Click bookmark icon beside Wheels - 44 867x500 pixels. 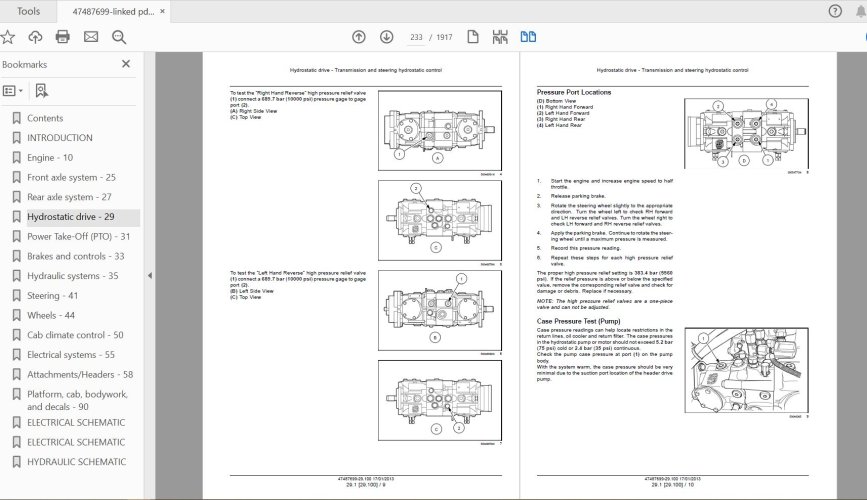[17, 315]
